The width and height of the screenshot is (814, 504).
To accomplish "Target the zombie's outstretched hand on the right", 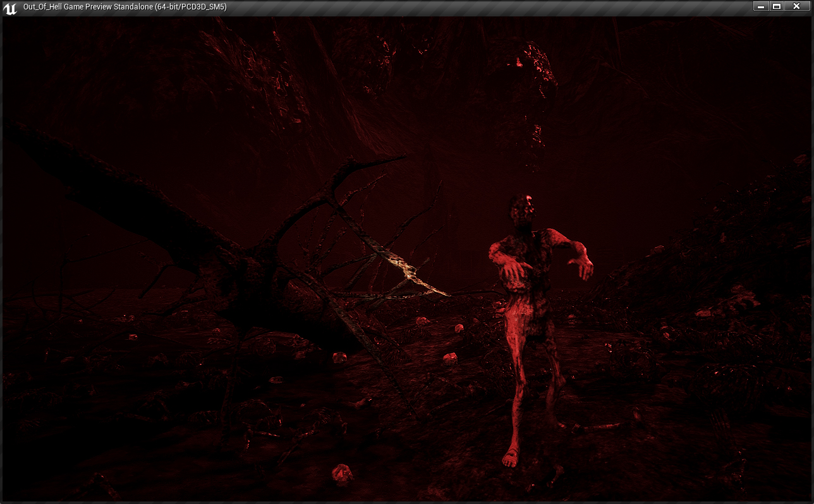I will coord(586,268).
